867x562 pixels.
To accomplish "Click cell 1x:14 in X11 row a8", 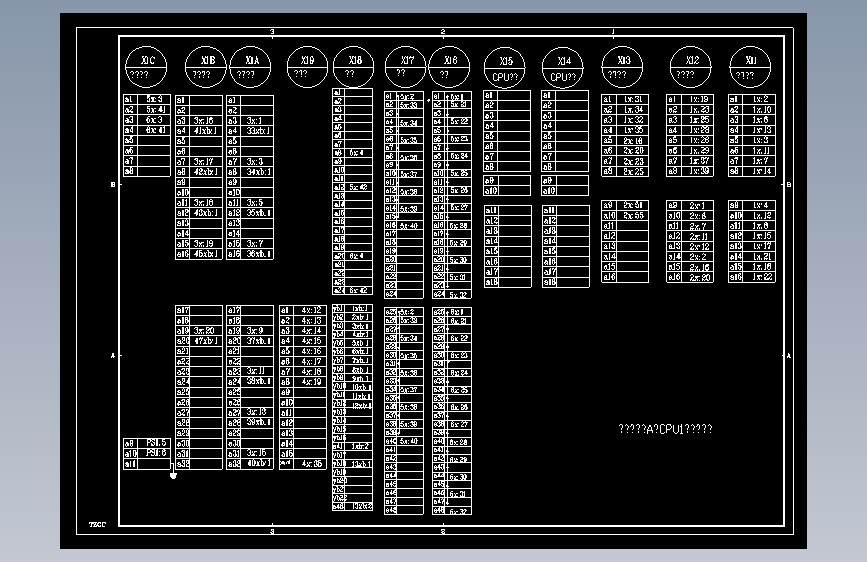I will click(759, 171).
